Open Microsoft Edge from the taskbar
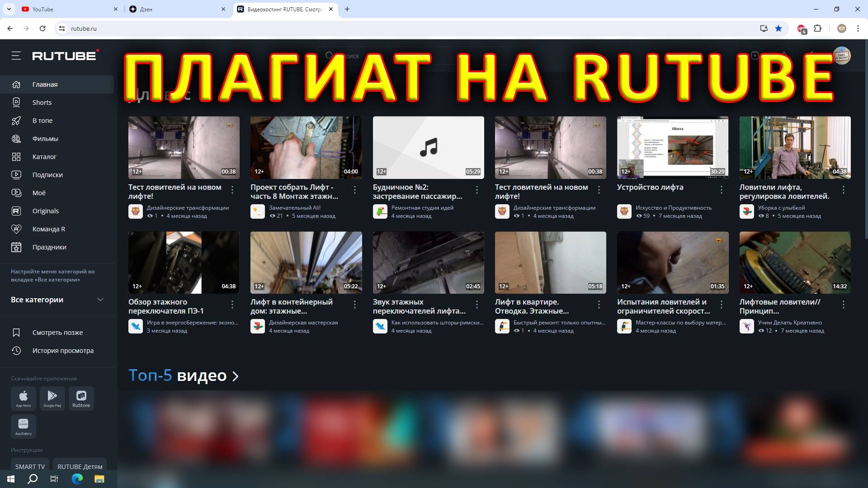 77,479
